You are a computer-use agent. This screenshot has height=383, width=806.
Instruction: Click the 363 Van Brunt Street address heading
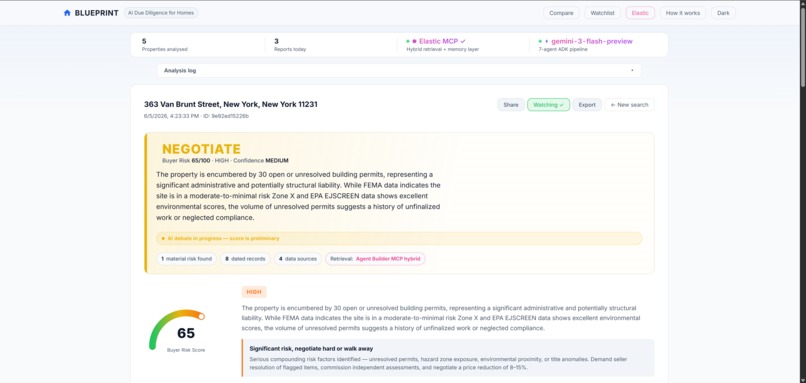tap(231, 104)
